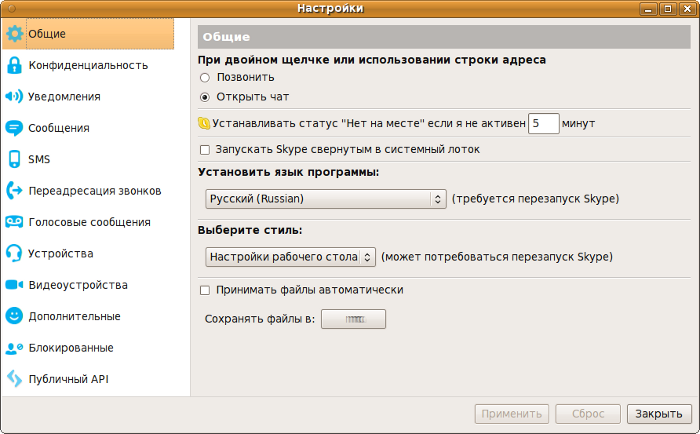Screen dimensions: 700x434
Task: Open Голосовые сообщения settings
Action: click(x=88, y=222)
